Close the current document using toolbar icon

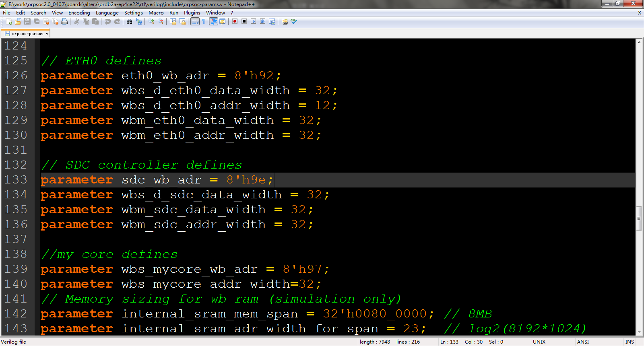(46, 22)
